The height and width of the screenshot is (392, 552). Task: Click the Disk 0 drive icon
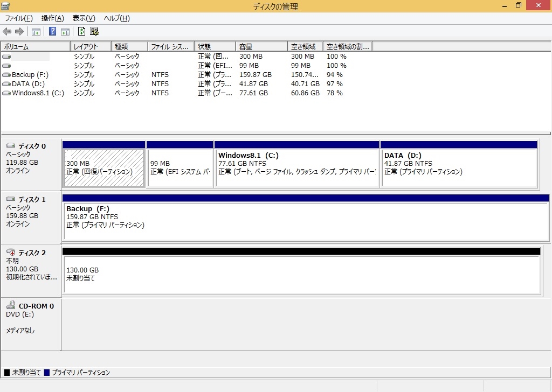click(11, 145)
